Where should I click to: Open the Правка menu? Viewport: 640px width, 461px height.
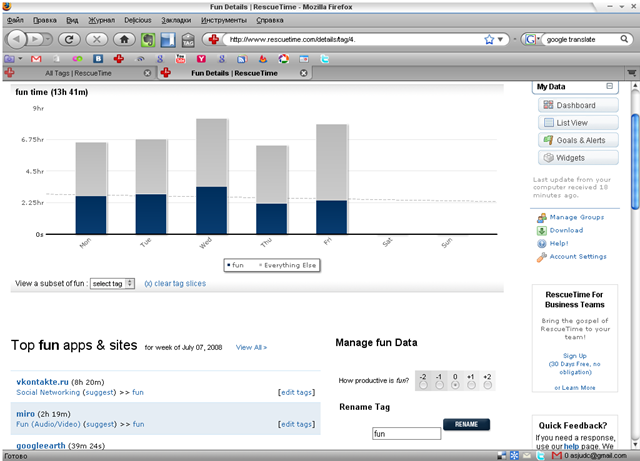click(44, 20)
